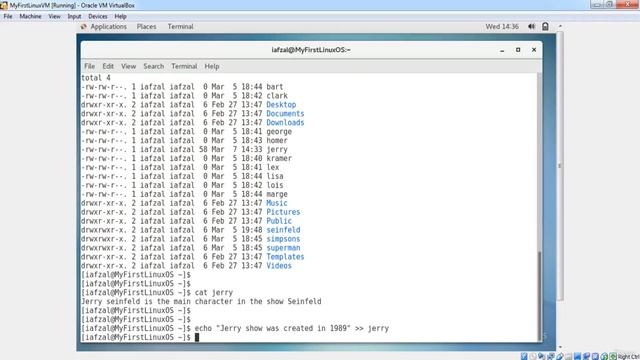This screenshot has width=640, height=360.
Task: Click the "clark" file name
Action: click(x=277, y=96)
